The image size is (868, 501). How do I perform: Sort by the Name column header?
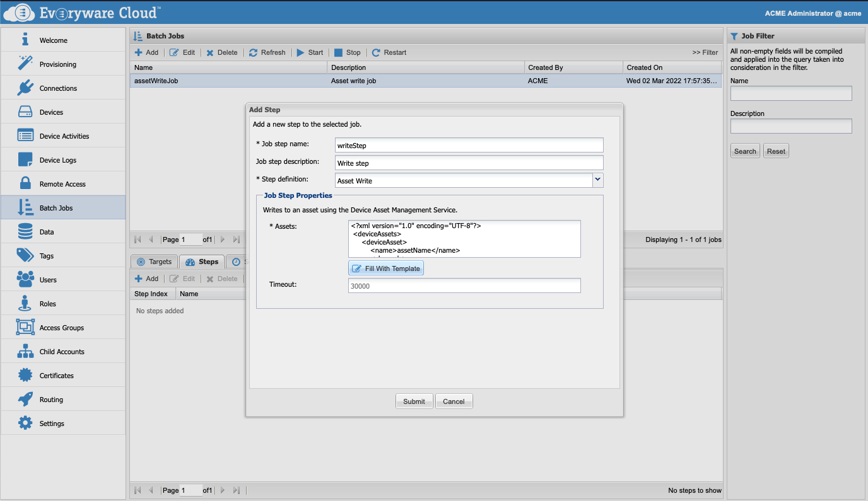tap(229, 67)
